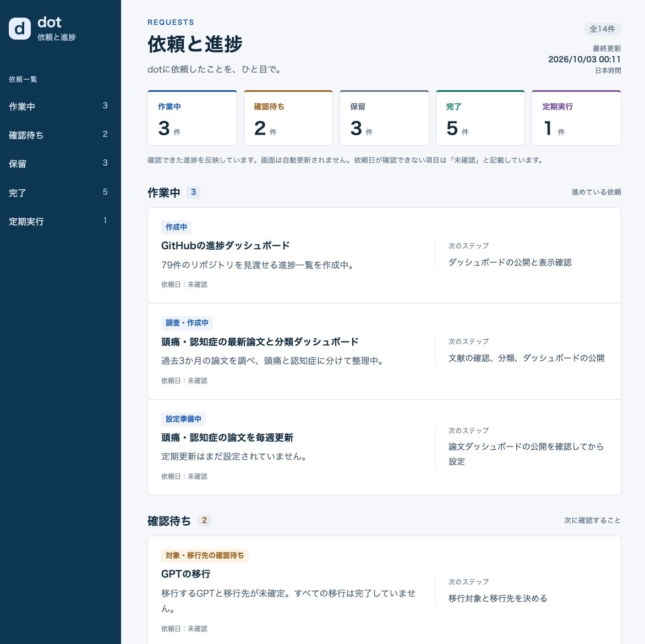Viewport: 645px width, 644px height.
Task: Open 作業中 in the sidebar list
Action: pos(58,106)
